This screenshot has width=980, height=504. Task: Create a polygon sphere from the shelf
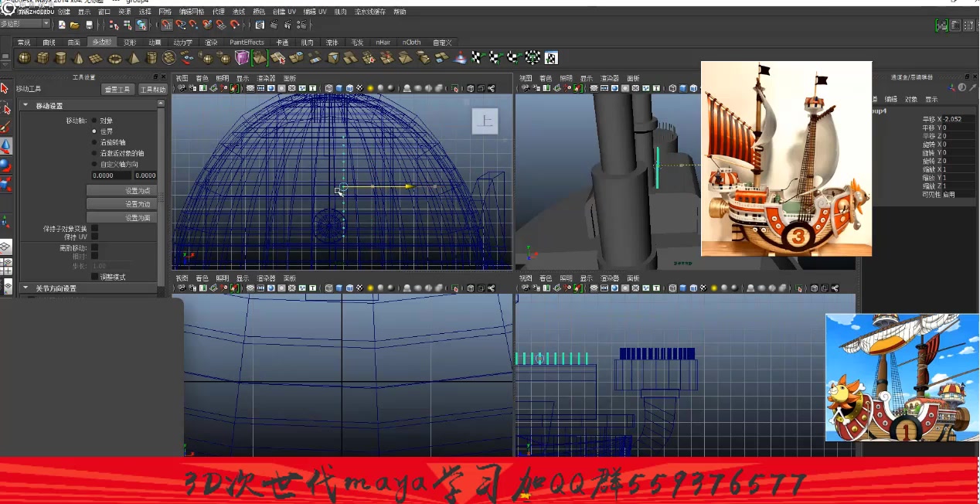pyautogui.click(x=24, y=57)
